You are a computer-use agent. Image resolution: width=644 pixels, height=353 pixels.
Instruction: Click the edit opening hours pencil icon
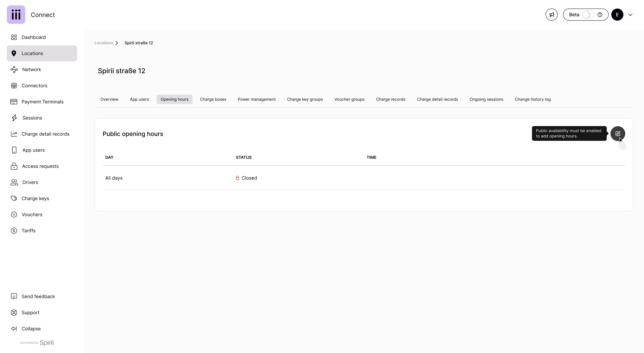click(x=618, y=134)
